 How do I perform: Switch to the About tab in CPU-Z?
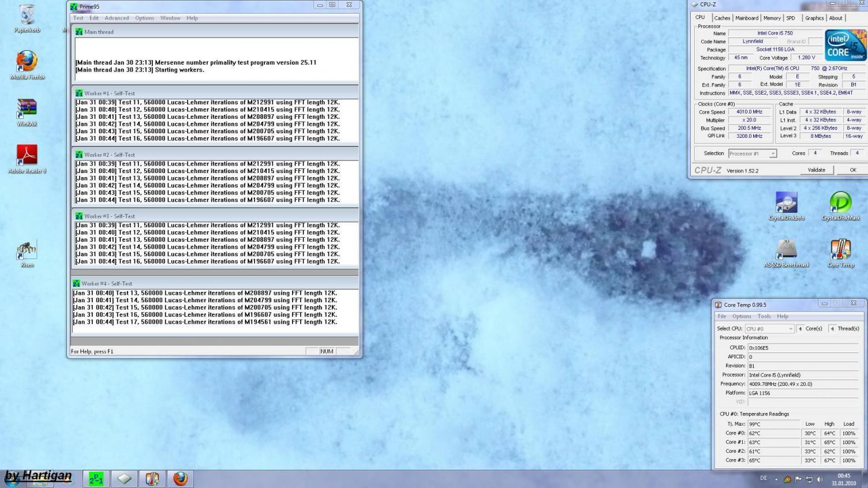(x=835, y=18)
